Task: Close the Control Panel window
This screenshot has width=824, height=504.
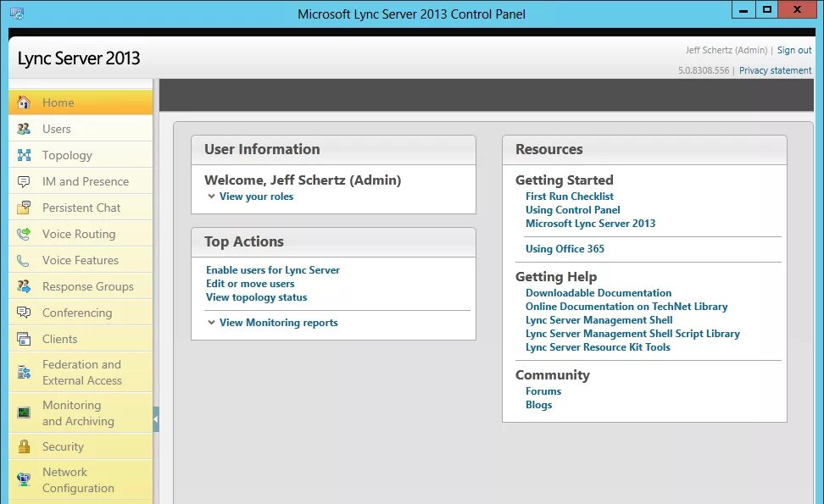Action: tap(797, 10)
